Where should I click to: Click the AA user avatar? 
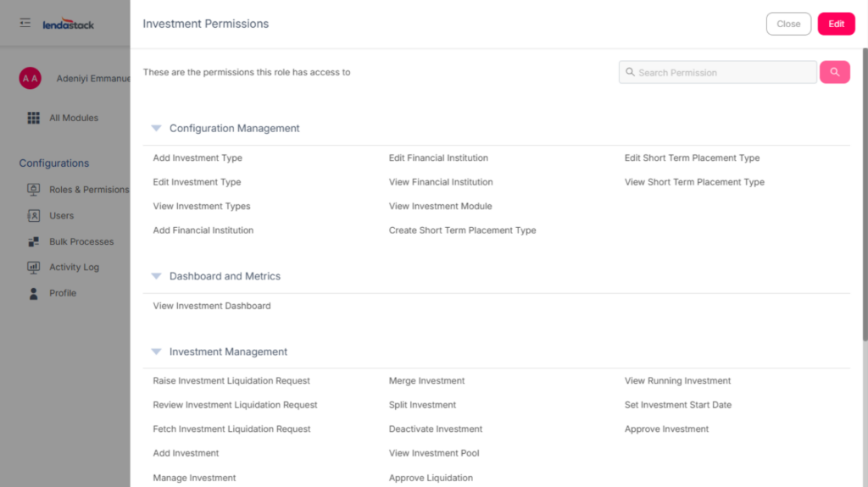30,79
